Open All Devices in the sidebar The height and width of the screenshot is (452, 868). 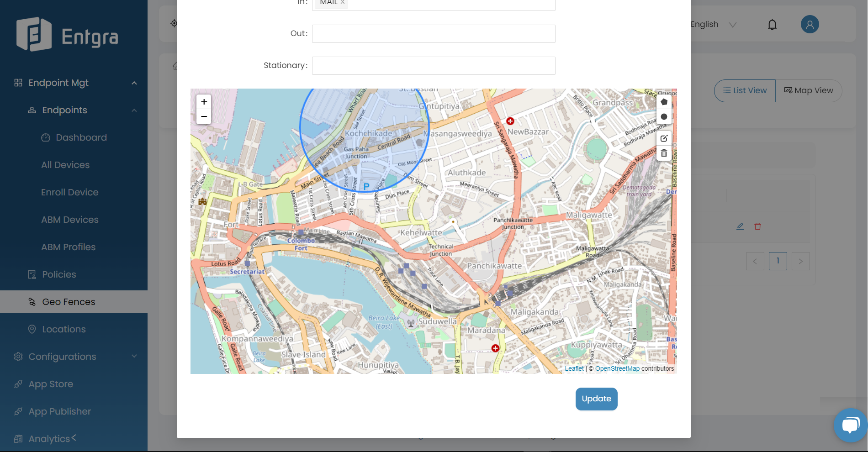pos(65,165)
